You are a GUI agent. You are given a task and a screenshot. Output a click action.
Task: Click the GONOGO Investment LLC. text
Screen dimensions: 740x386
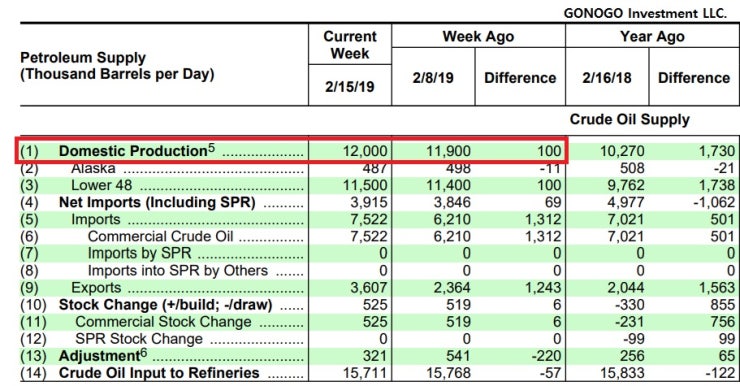point(645,13)
